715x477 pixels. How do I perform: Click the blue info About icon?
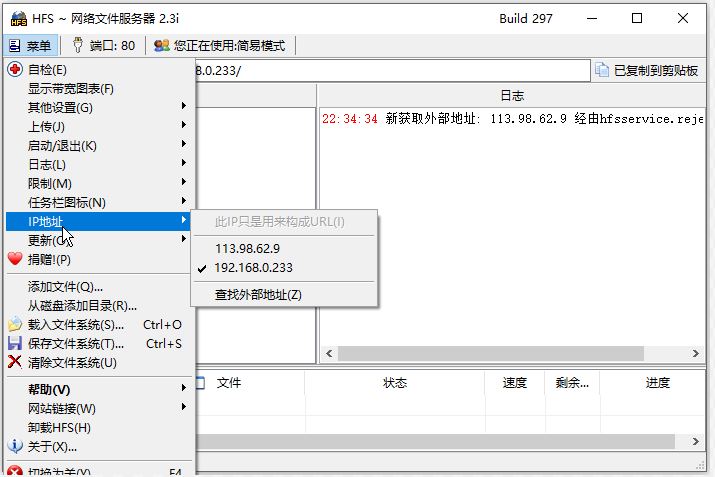tap(15, 446)
